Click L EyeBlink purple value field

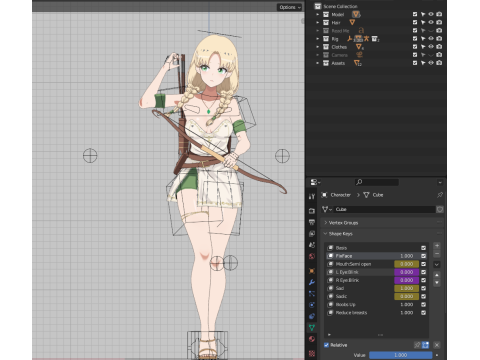406,272
